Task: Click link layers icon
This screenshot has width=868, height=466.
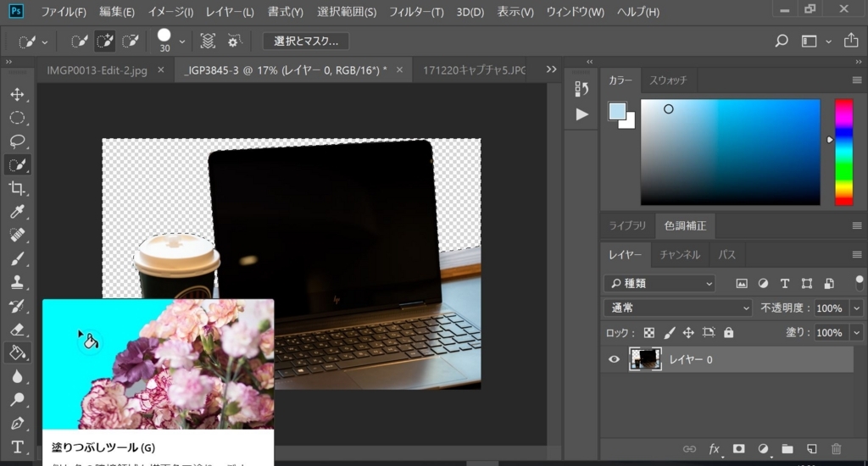Action: click(x=689, y=449)
